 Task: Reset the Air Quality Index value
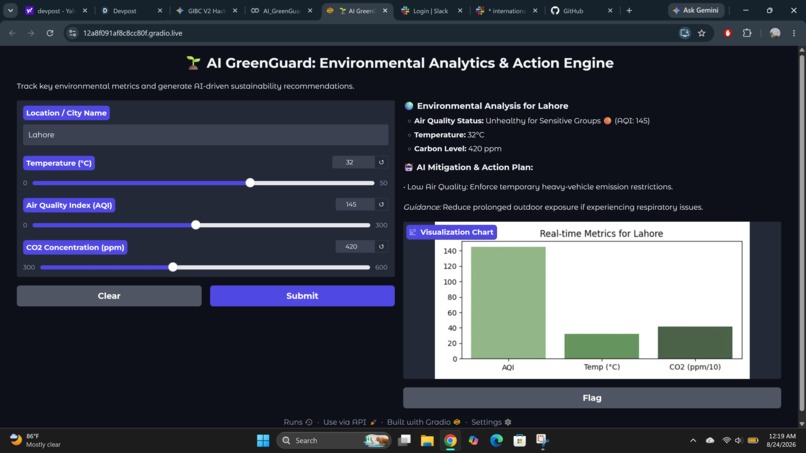coord(381,204)
